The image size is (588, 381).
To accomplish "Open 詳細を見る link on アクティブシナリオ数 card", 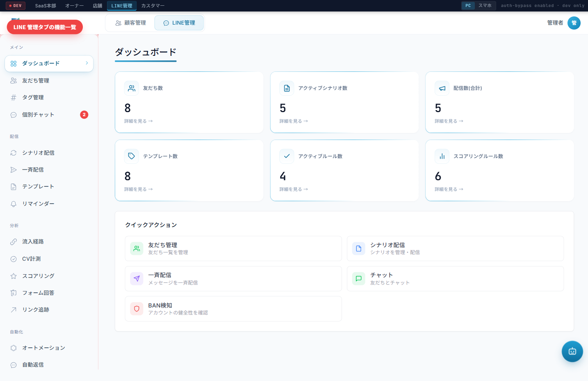I will [x=294, y=121].
